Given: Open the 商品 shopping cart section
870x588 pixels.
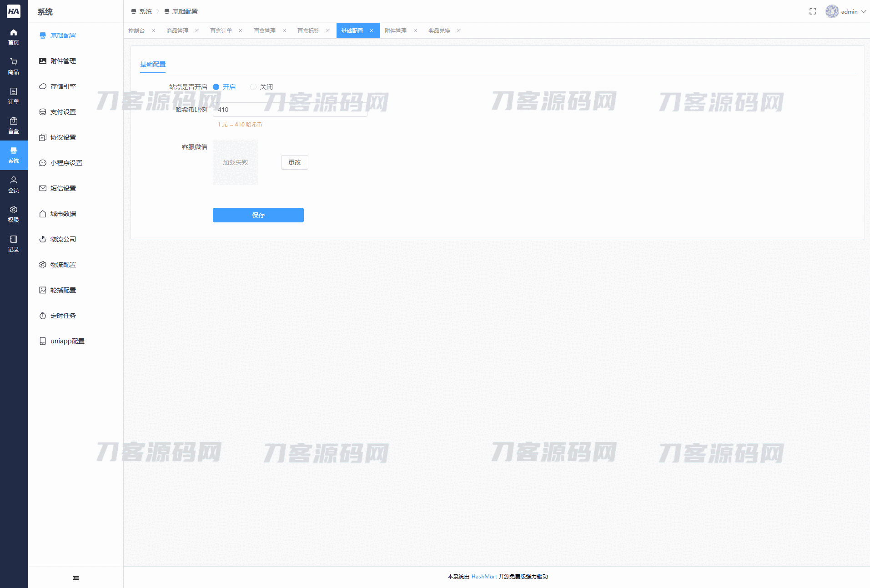Looking at the screenshot, I should click(x=14, y=66).
